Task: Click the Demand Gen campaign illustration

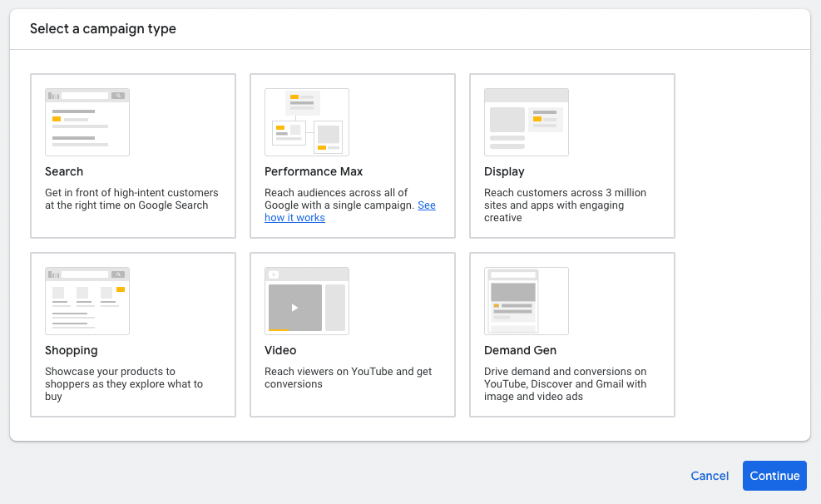Action: click(527, 301)
